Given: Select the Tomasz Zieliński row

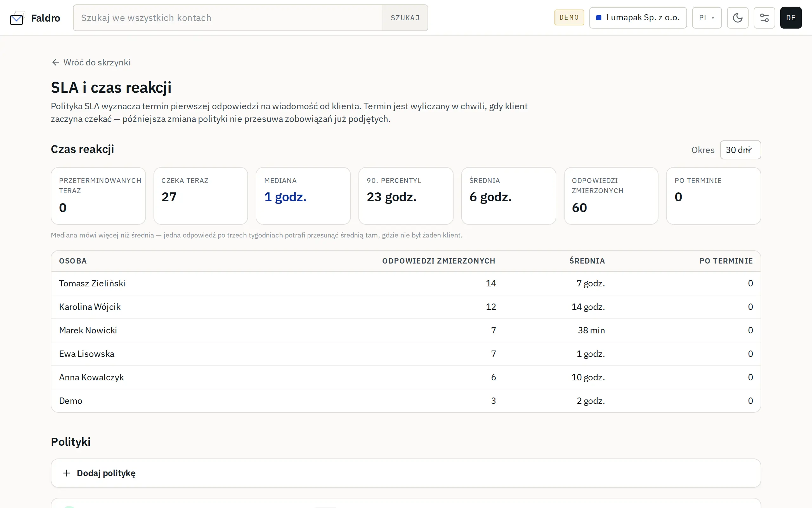Looking at the screenshot, I should [406, 283].
